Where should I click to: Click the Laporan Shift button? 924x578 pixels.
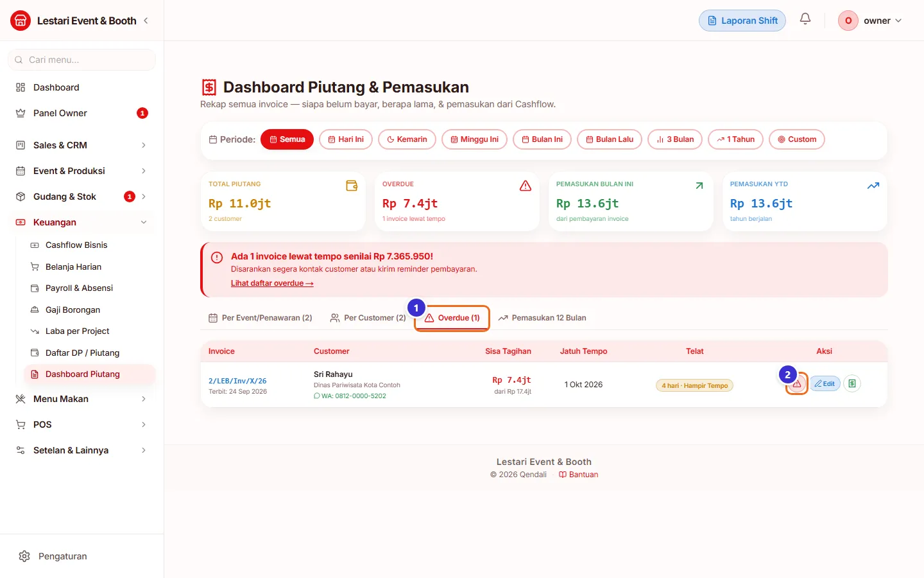pyautogui.click(x=742, y=21)
